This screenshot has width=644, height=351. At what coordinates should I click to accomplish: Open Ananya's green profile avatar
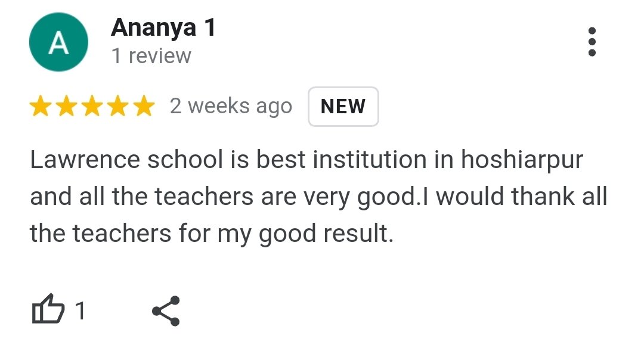coord(58,42)
